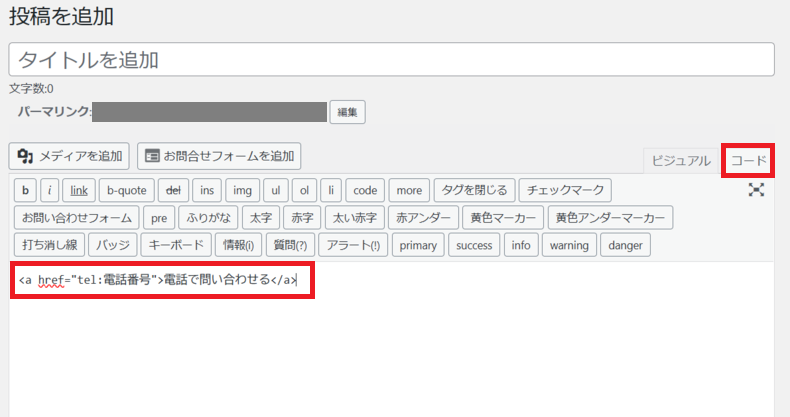Click the permalink 編集 button
Screen dimensions: 790x417
[x=348, y=112]
